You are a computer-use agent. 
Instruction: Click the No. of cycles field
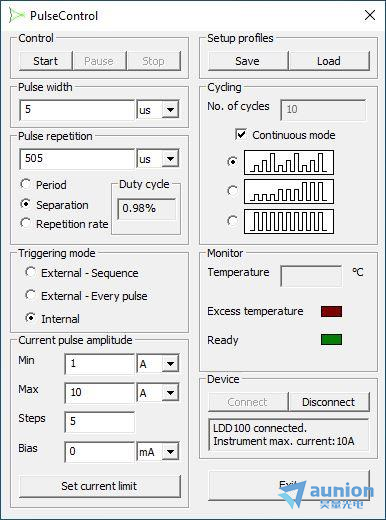pyautogui.click(x=323, y=110)
